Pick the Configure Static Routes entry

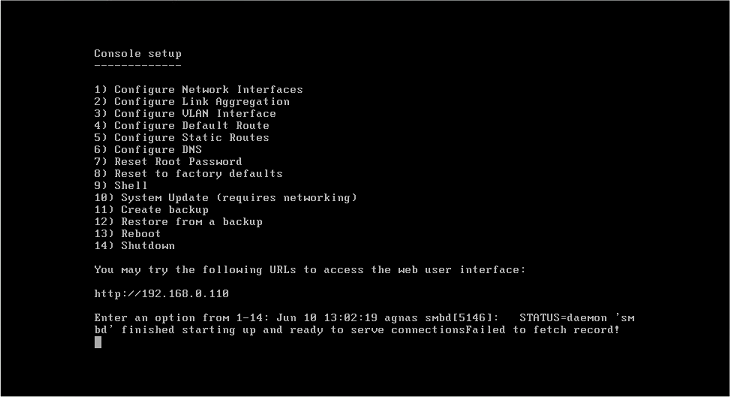pyautogui.click(x=182, y=138)
